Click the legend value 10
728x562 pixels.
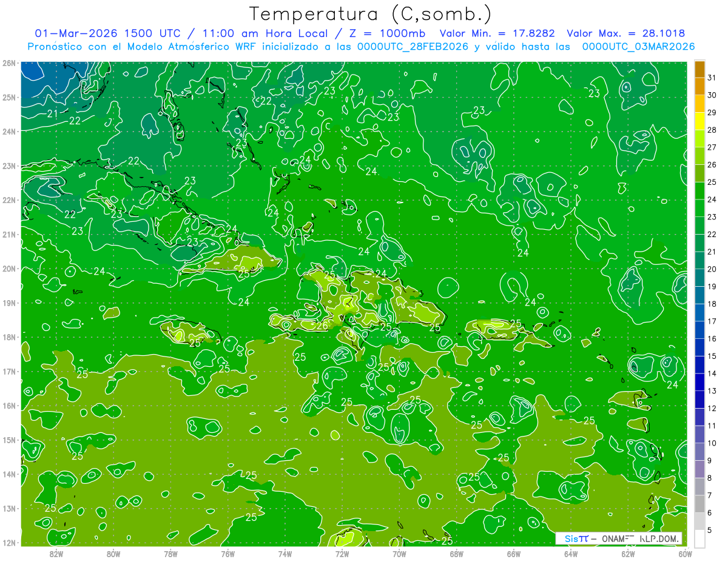coord(712,443)
